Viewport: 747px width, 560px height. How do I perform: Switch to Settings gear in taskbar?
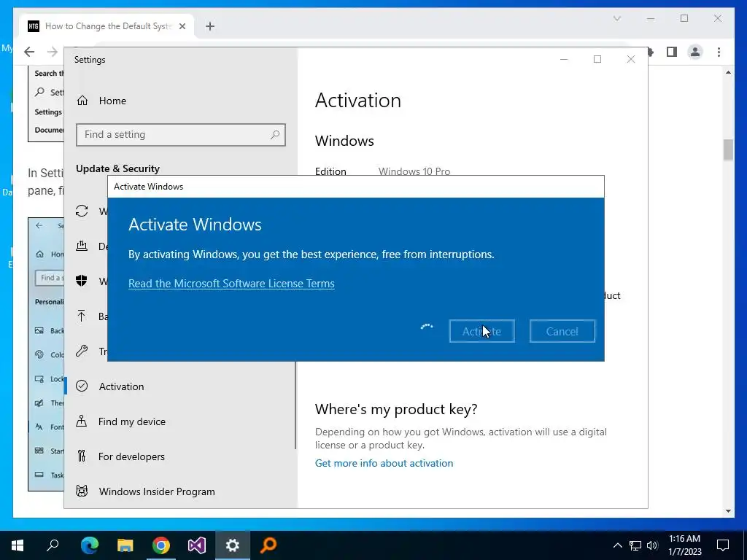(233, 545)
